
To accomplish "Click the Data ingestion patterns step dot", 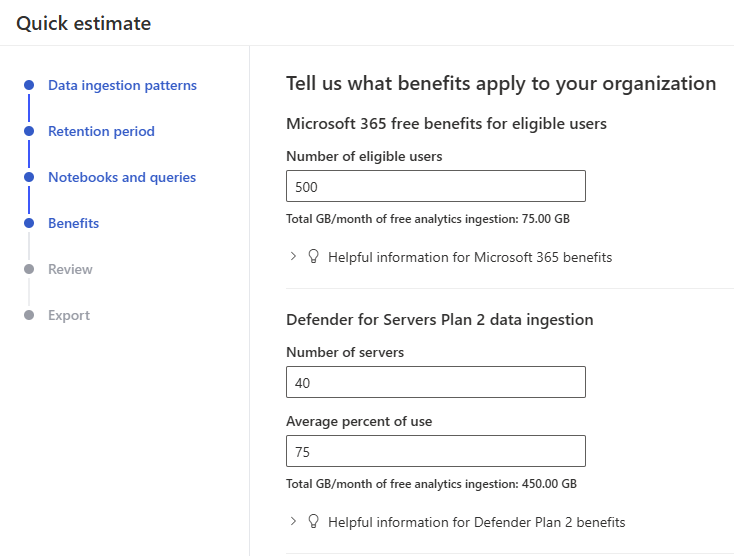I will click(x=29, y=85).
